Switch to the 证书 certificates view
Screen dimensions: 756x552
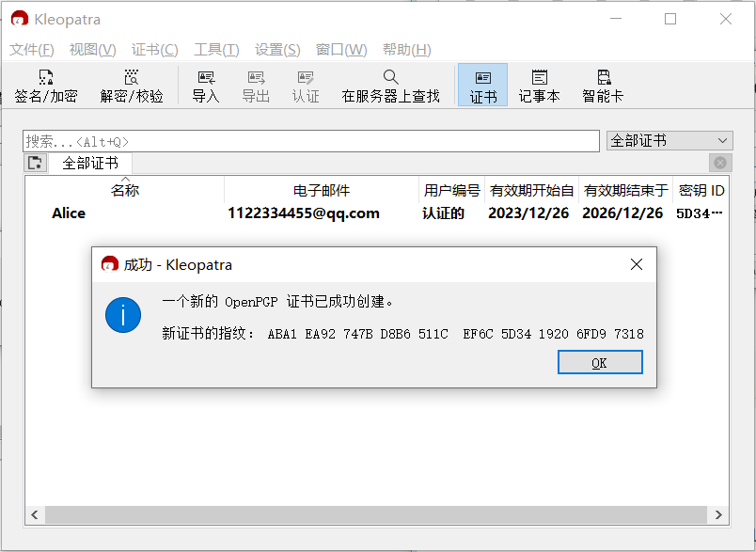(x=482, y=85)
